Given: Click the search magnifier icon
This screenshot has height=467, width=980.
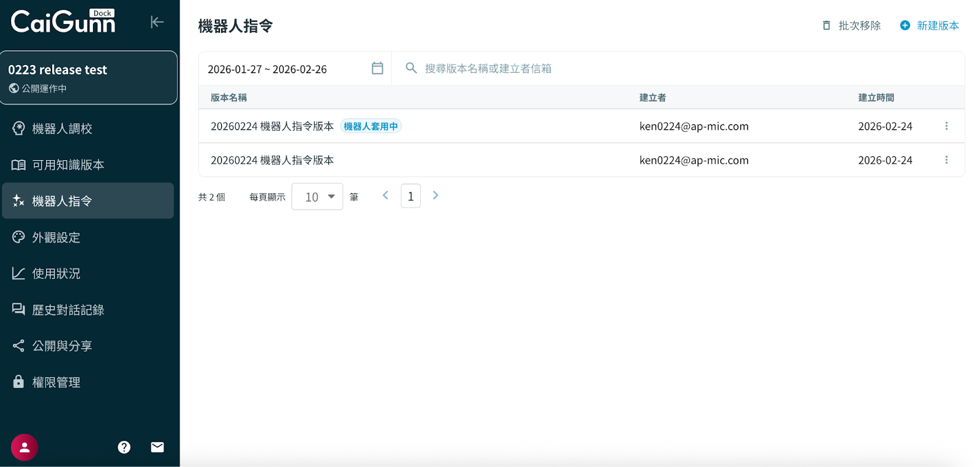Looking at the screenshot, I should 411,68.
